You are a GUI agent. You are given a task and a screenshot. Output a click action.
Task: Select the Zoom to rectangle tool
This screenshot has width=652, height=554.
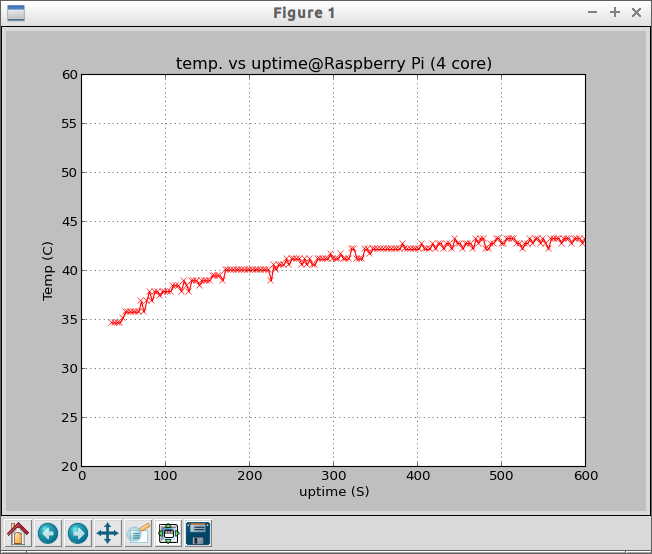tap(138, 533)
